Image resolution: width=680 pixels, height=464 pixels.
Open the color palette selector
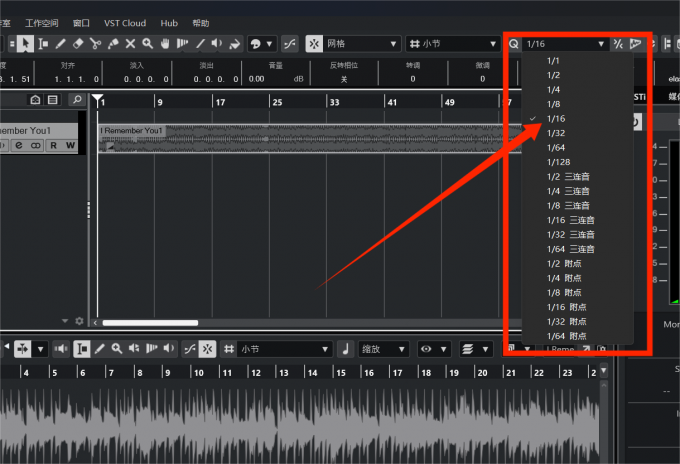pyautogui.click(x=262, y=44)
